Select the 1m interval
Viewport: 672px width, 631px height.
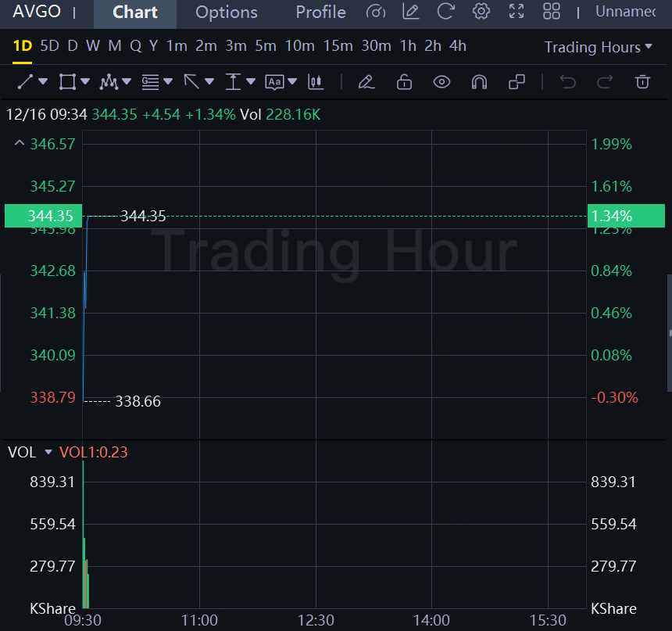pyautogui.click(x=177, y=45)
